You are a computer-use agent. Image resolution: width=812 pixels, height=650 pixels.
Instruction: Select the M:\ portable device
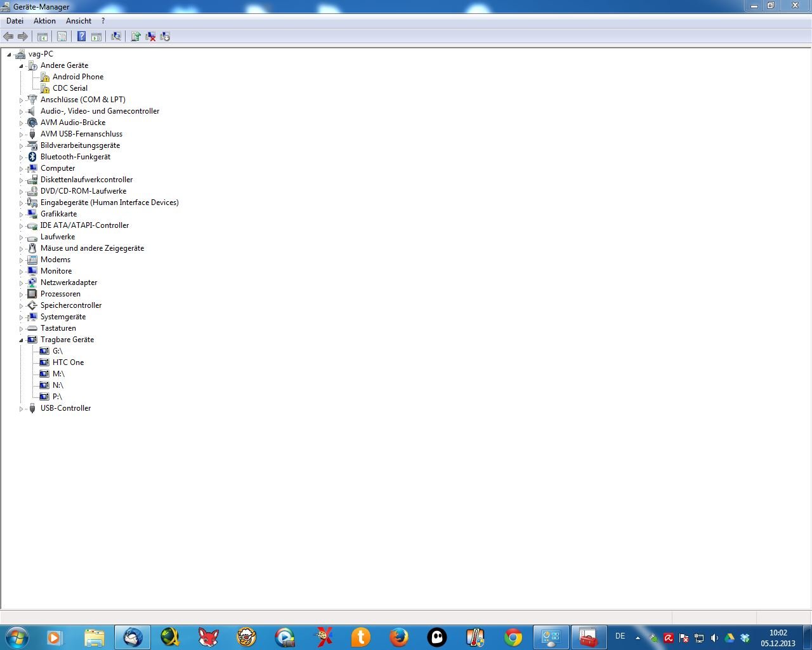(x=58, y=374)
